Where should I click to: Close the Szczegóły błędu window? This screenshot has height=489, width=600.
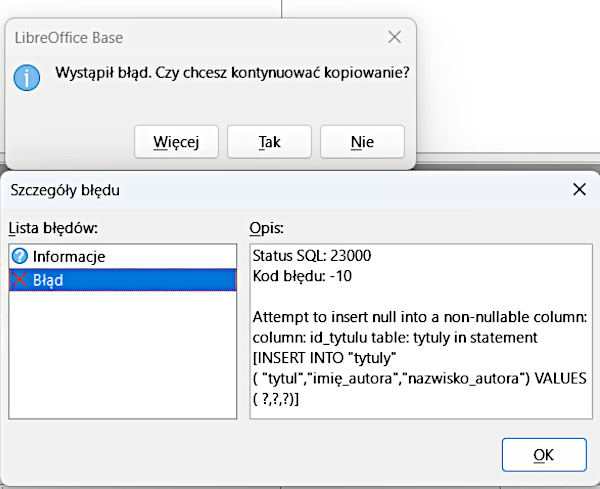pos(578,189)
